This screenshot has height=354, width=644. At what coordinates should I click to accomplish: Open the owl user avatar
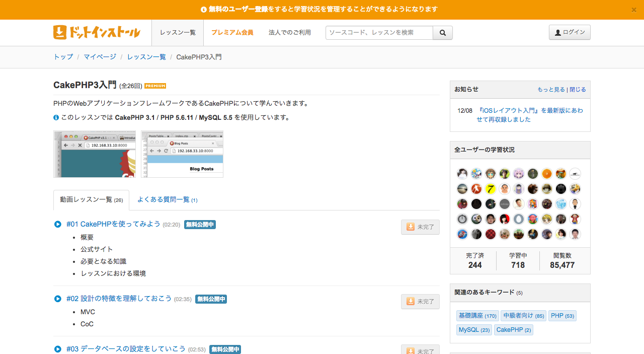point(476,219)
